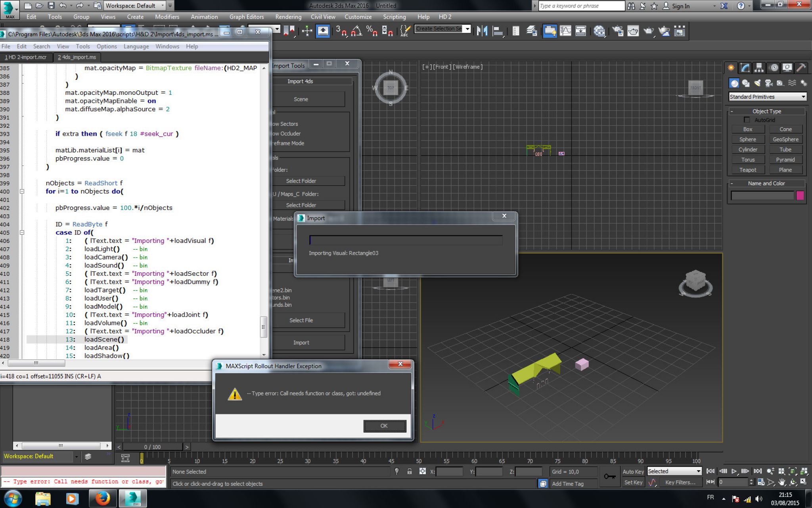Open the Standard Primitives dropdown
Screen dimensions: 812x508
(767, 97)
